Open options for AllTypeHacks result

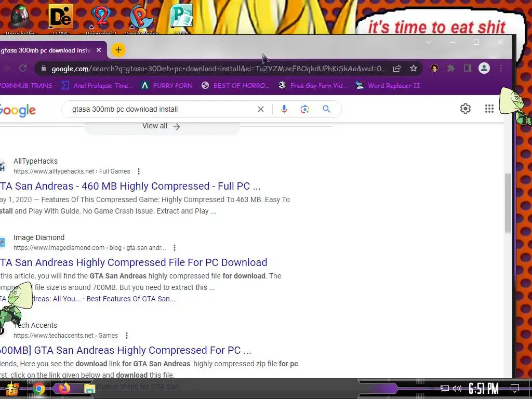[x=138, y=171]
